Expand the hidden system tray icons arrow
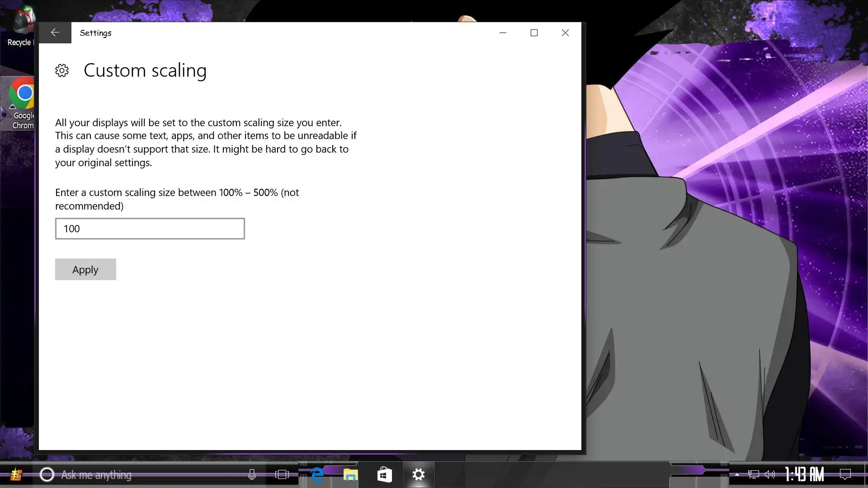Screen dimensions: 868x488 pos(737,474)
